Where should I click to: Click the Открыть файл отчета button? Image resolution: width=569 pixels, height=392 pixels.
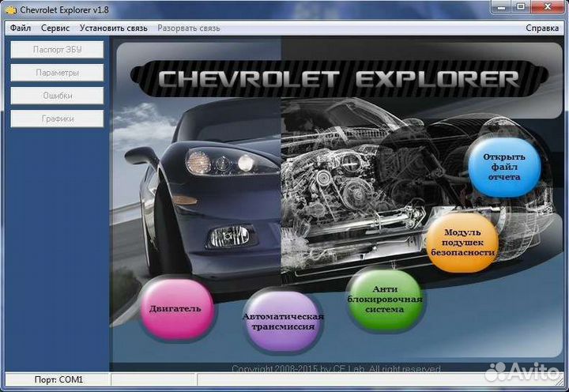click(x=504, y=166)
